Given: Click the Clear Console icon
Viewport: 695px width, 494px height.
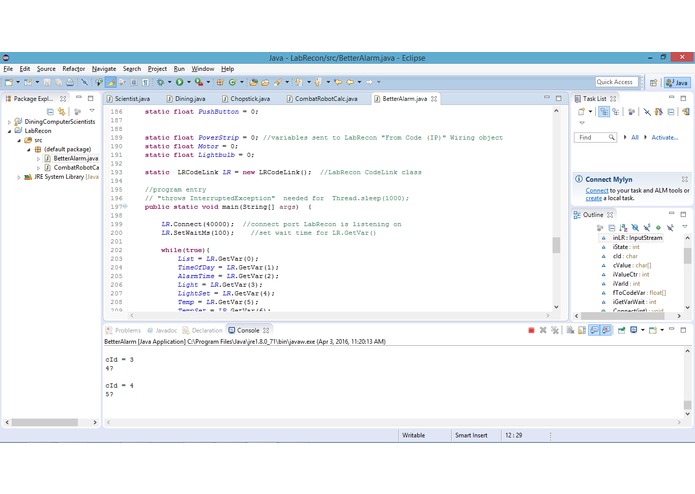Looking at the screenshot, I should coord(570,330).
